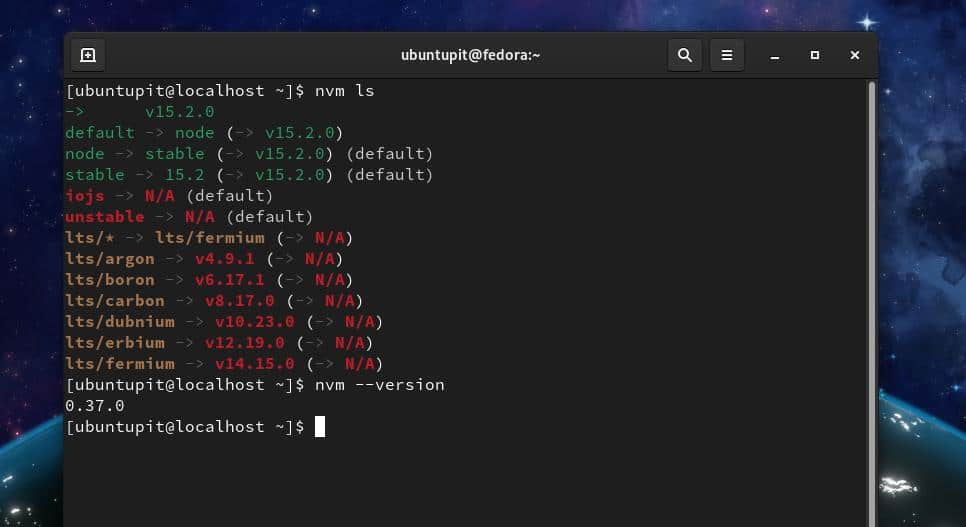Maximize the terminal window

click(x=815, y=55)
